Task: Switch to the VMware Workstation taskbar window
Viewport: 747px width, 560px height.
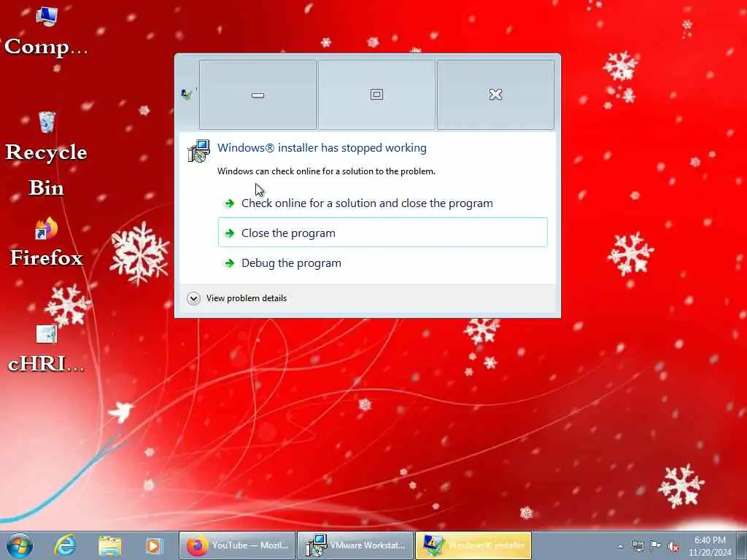Action: (x=355, y=545)
